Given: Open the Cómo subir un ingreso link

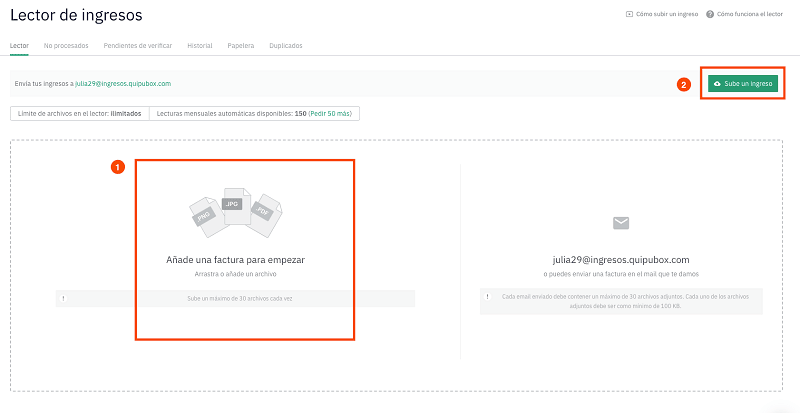Looking at the screenshot, I should coord(667,14).
